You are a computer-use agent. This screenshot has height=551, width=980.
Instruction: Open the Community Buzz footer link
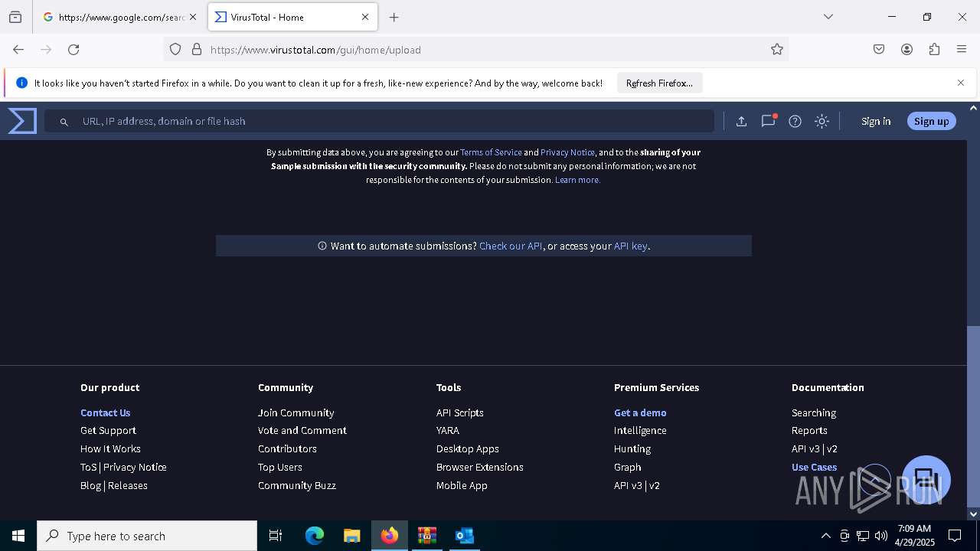point(297,485)
